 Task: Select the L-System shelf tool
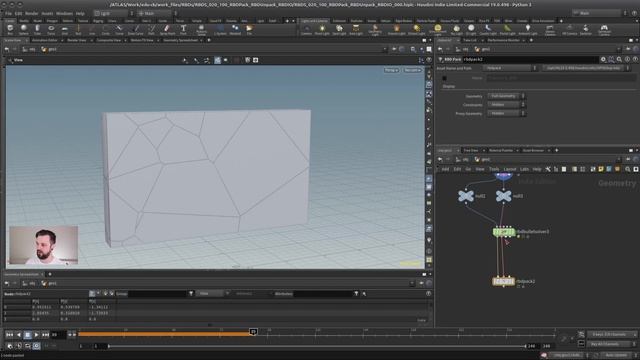220,29
